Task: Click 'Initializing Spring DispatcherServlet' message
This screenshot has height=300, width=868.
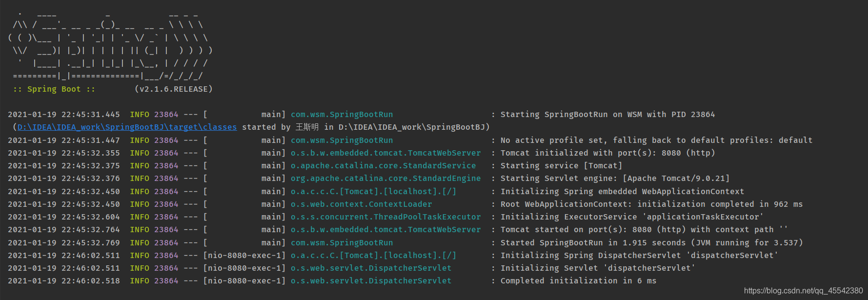Action: coord(639,256)
